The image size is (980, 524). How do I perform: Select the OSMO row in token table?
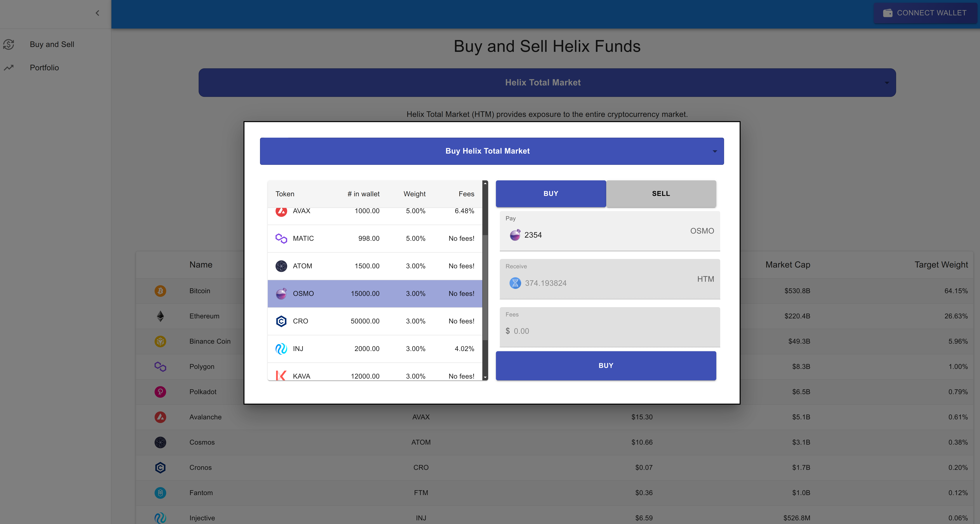375,294
